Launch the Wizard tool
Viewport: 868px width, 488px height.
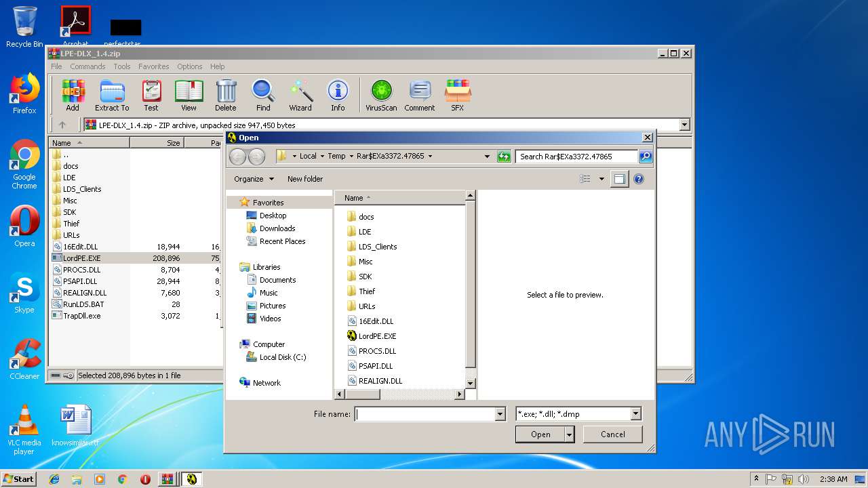300,96
